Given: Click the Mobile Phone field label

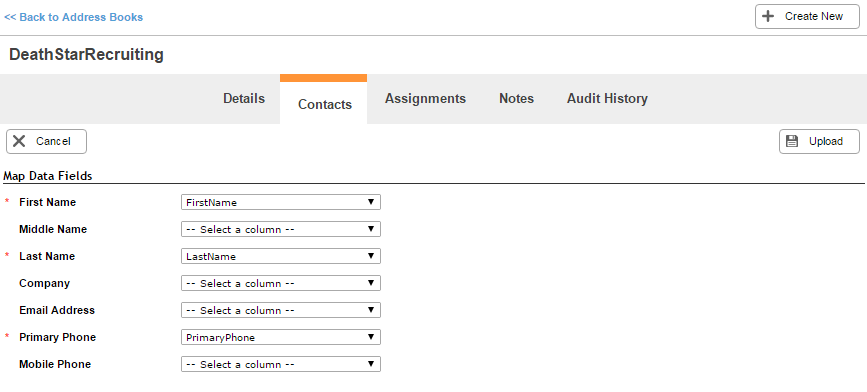Looking at the screenshot, I should pyautogui.click(x=55, y=364).
